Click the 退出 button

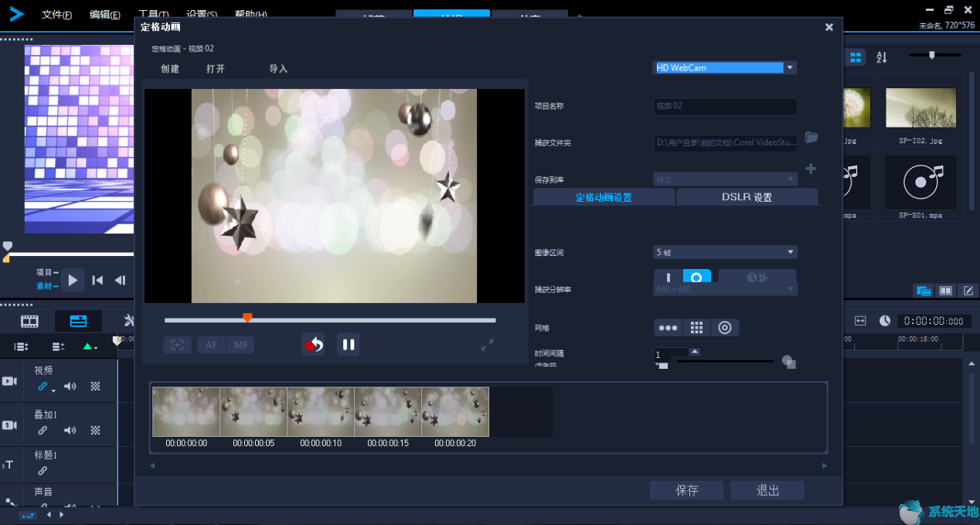[767, 490]
